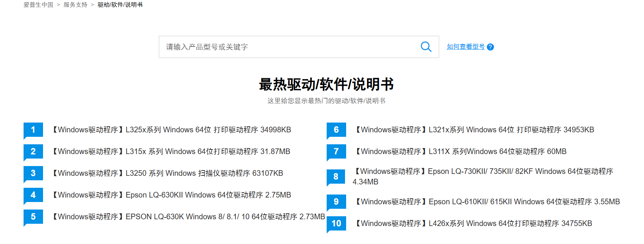This screenshot has height=244, width=644.
Task: Open L311X 系列 60MB driver link
Action: coord(460,151)
